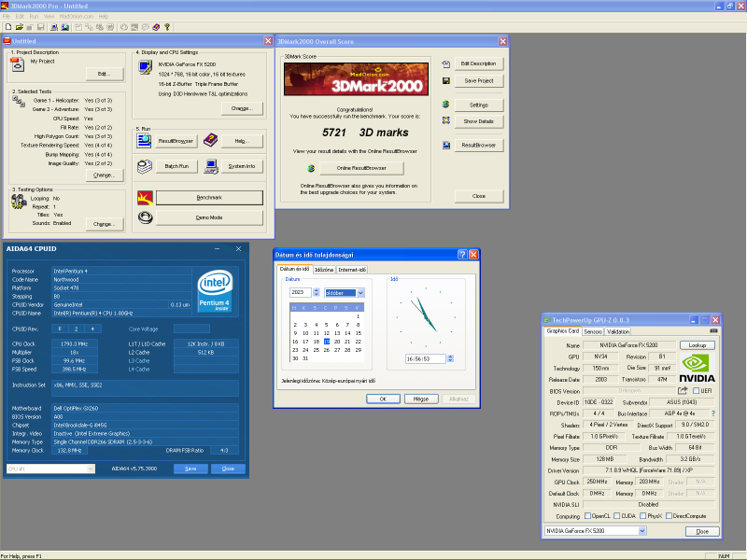Open the Run menu in 3DMark2000
This screenshot has height=560, width=747.
coord(34,16)
